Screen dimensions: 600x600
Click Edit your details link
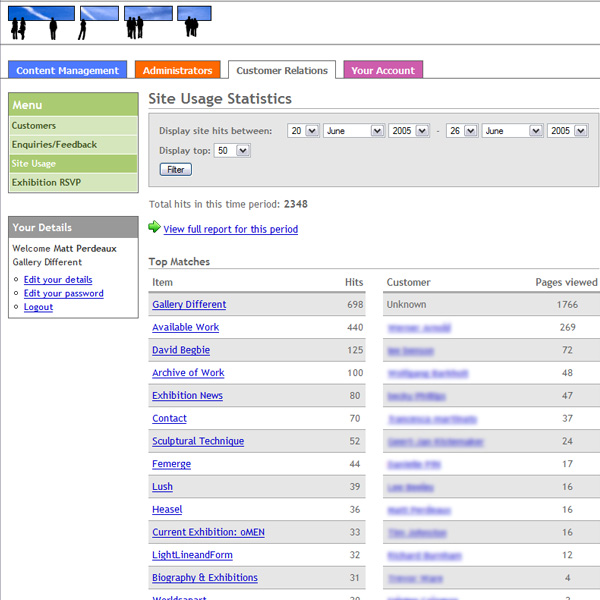[58, 280]
